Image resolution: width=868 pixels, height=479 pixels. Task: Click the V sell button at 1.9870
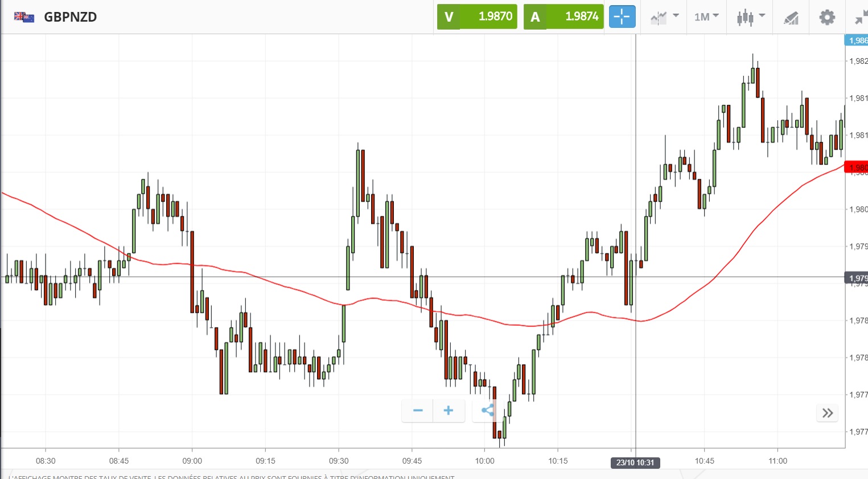477,17
